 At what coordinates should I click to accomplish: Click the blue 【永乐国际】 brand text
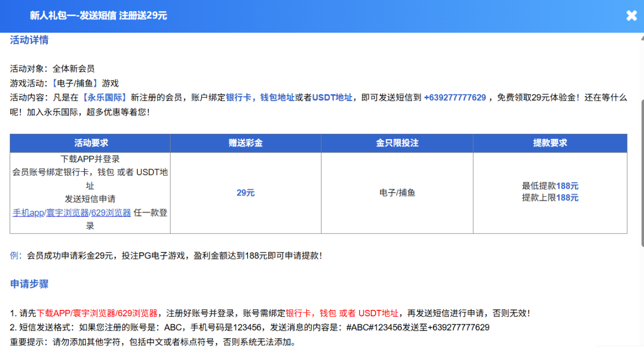(105, 97)
